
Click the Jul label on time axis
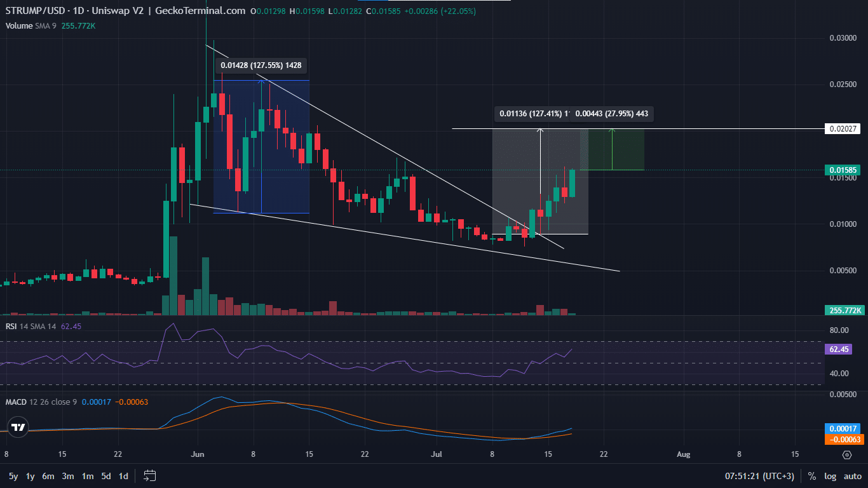point(437,455)
